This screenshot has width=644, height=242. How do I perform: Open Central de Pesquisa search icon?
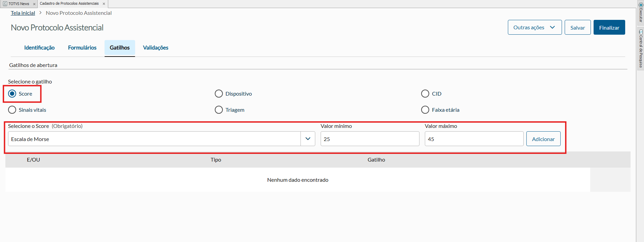641,32
